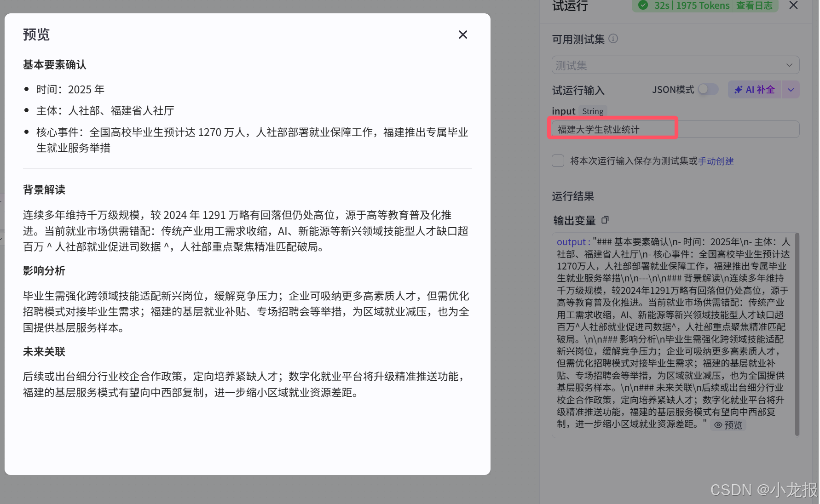
Task: Close the 试运行 panel with the X icon
Action: click(793, 6)
